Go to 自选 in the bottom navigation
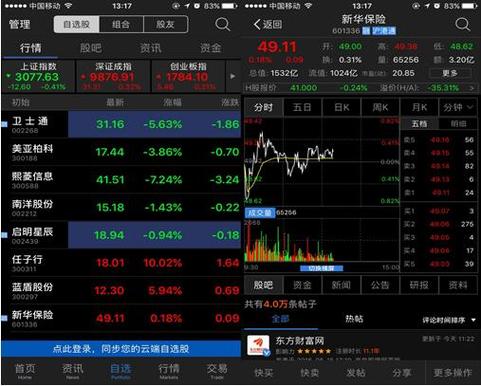 tap(121, 371)
